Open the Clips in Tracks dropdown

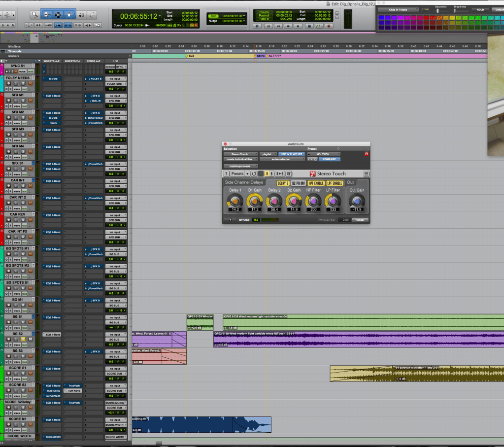(399, 9)
